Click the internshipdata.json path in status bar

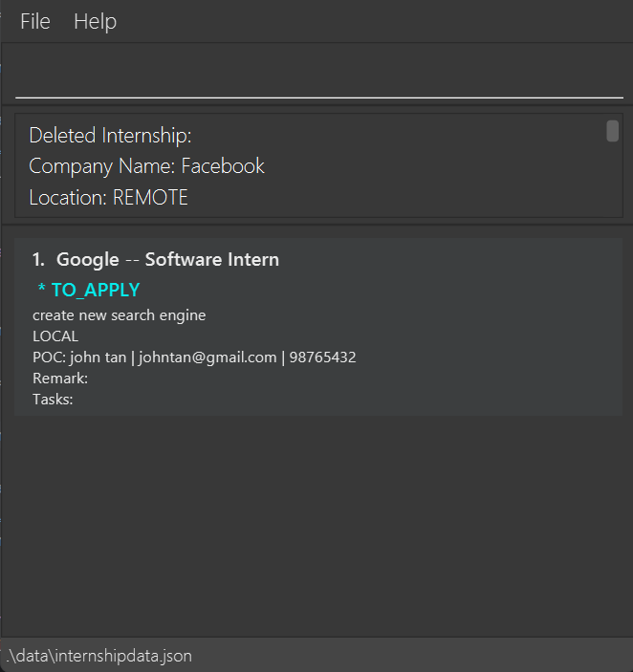coord(99,656)
